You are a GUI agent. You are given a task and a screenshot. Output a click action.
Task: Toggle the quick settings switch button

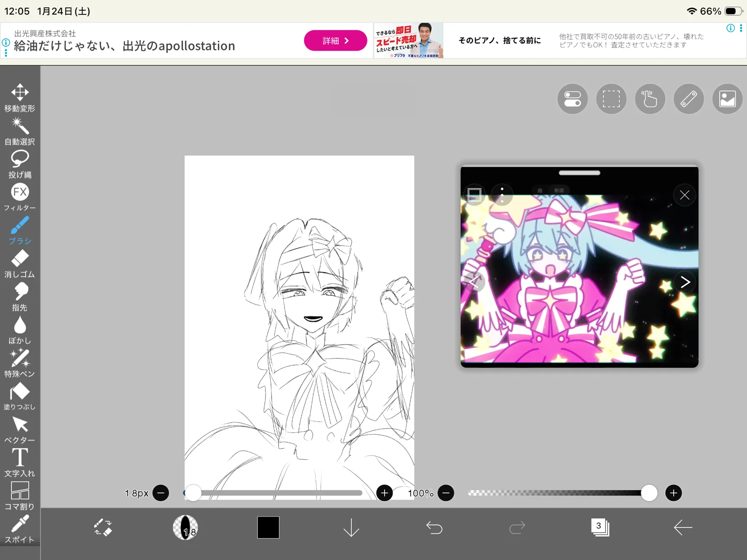click(573, 99)
